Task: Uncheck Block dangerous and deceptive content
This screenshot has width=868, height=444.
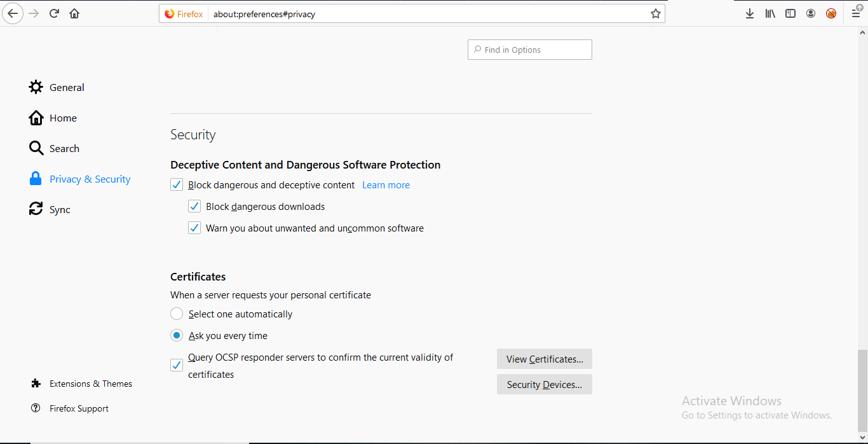Action: (x=177, y=185)
